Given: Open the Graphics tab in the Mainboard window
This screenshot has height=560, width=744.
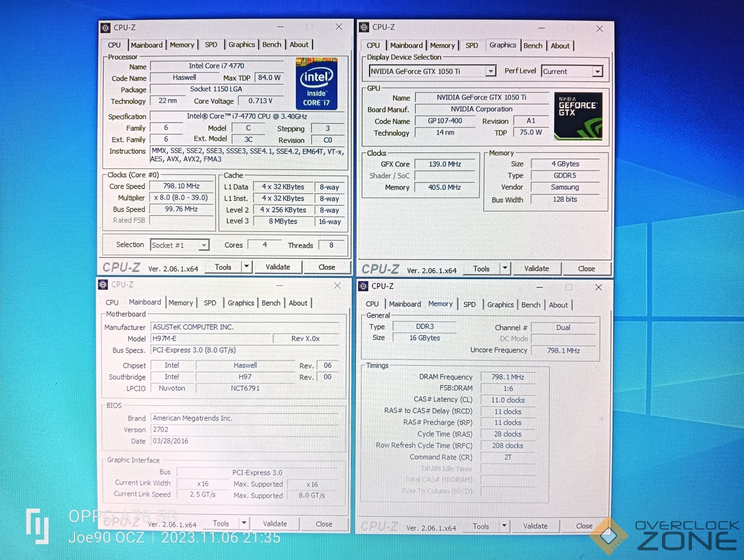Looking at the screenshot, I should pyautogui.click(x=241, y=302).
